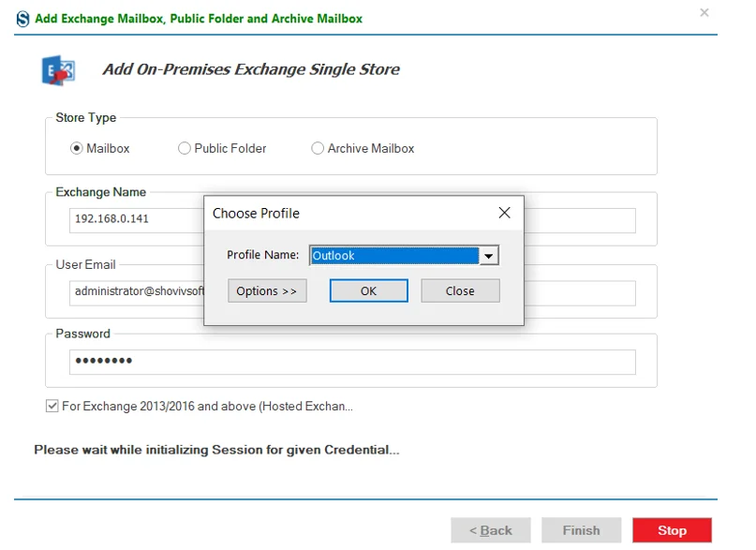Click the 'Profile Name:' label
Image resolution: width=756 pixels, height=550 pixels.
point(262,255)
